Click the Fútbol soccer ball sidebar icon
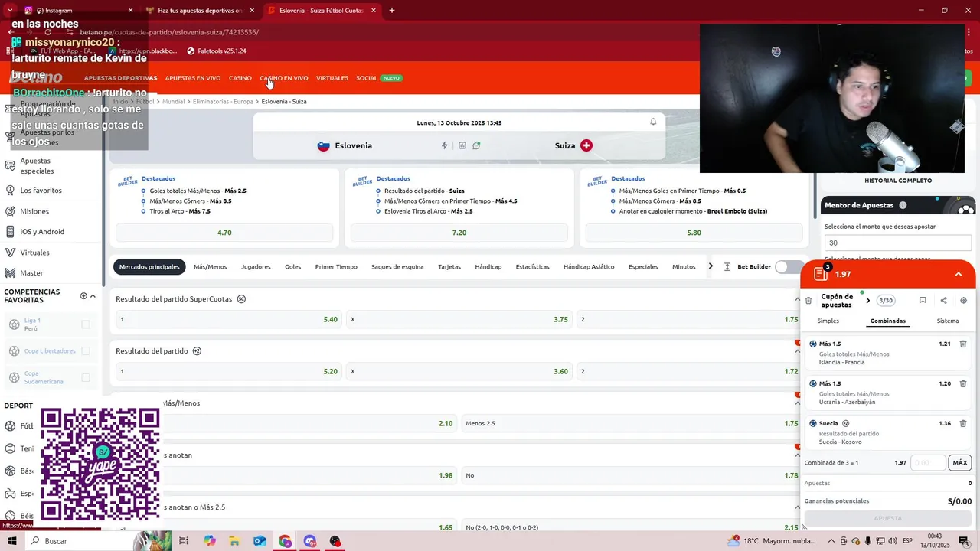980x551 pixels. point(11,426)
